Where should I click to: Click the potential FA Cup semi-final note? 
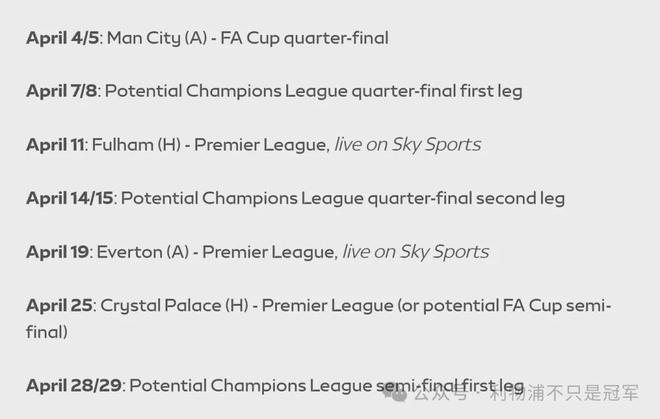click(505, 306)
